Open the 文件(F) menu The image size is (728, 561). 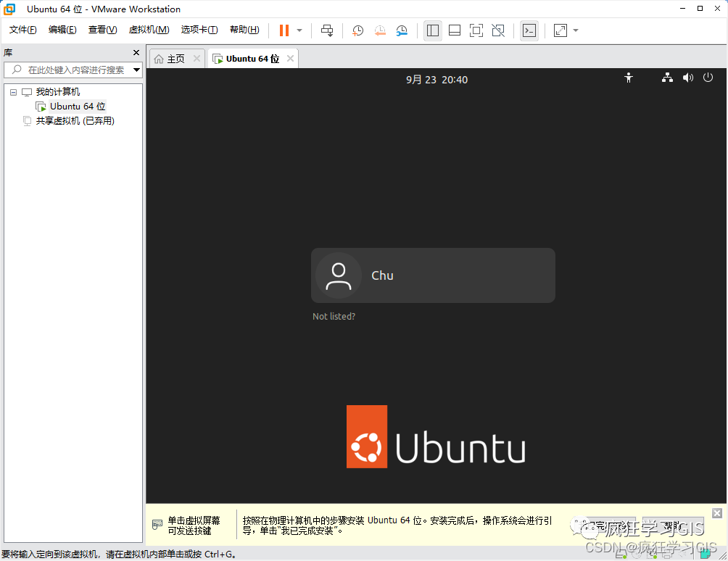point(22,30)
